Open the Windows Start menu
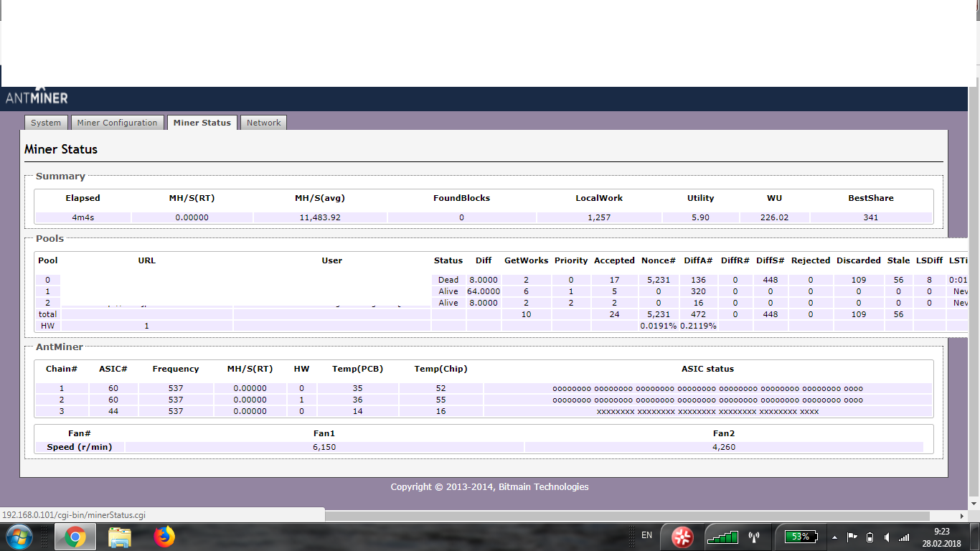 coord(19,537)
